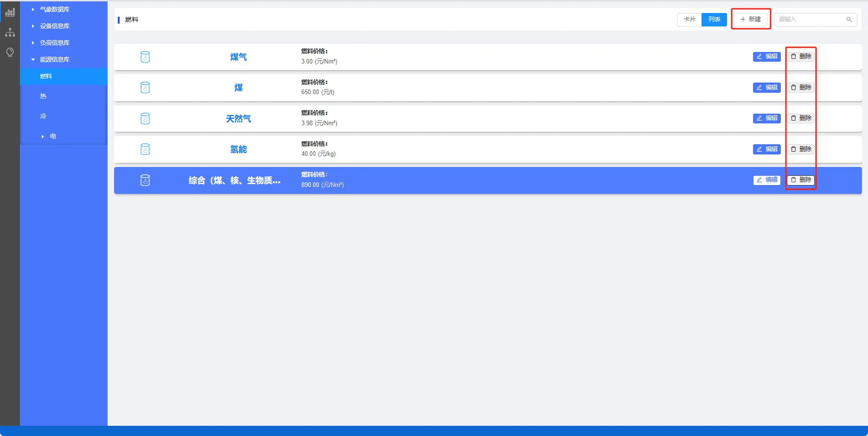
Task: Collapse the 能源信息库 tree node
Action: [x=33, y=59]
